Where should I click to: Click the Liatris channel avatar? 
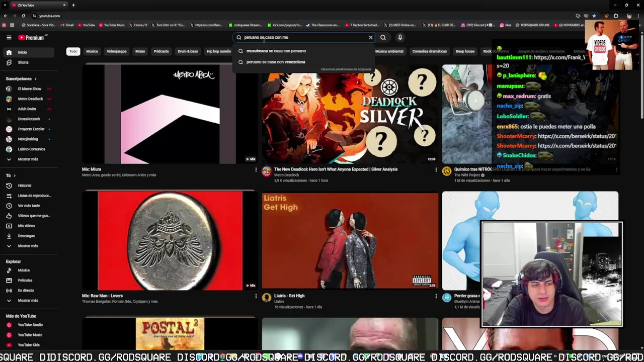[267, 298]
